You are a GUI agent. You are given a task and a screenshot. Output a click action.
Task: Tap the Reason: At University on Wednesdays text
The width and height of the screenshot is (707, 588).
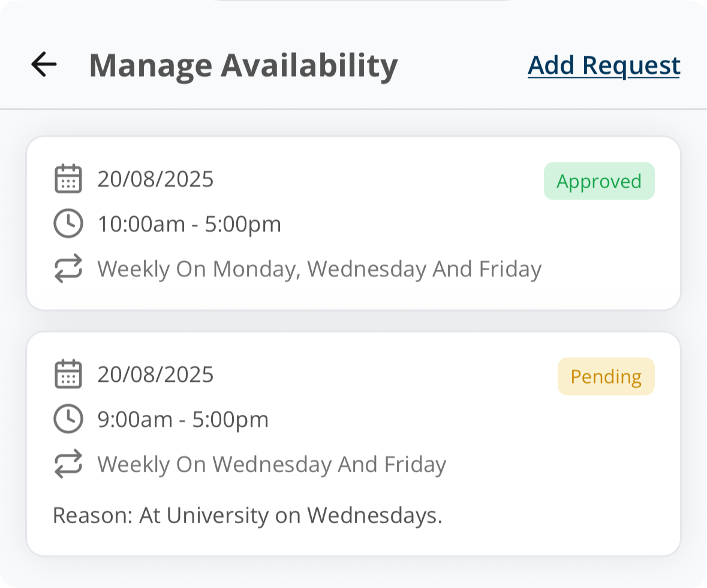pos(247,515)
